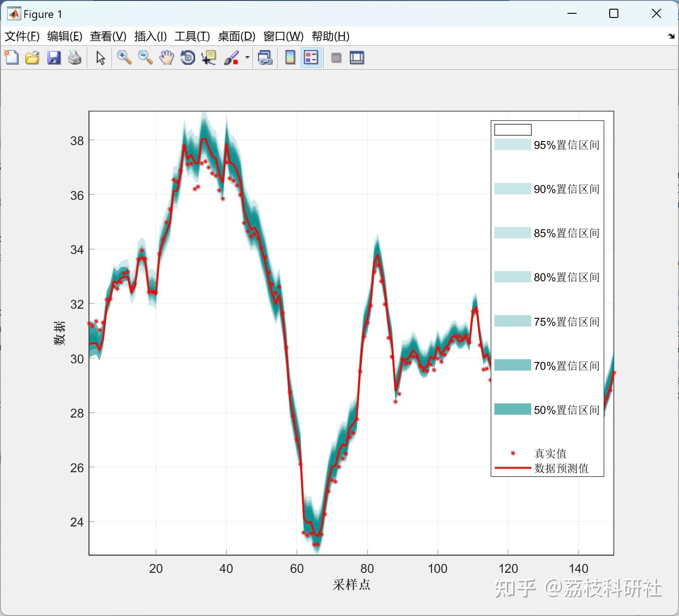
Task: Toggle the Insert Colorbar button
Action: click(290, 58)
